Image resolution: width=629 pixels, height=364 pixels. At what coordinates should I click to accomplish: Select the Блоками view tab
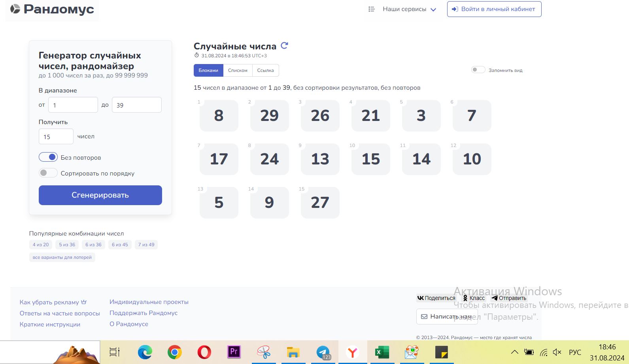(208, 70)
